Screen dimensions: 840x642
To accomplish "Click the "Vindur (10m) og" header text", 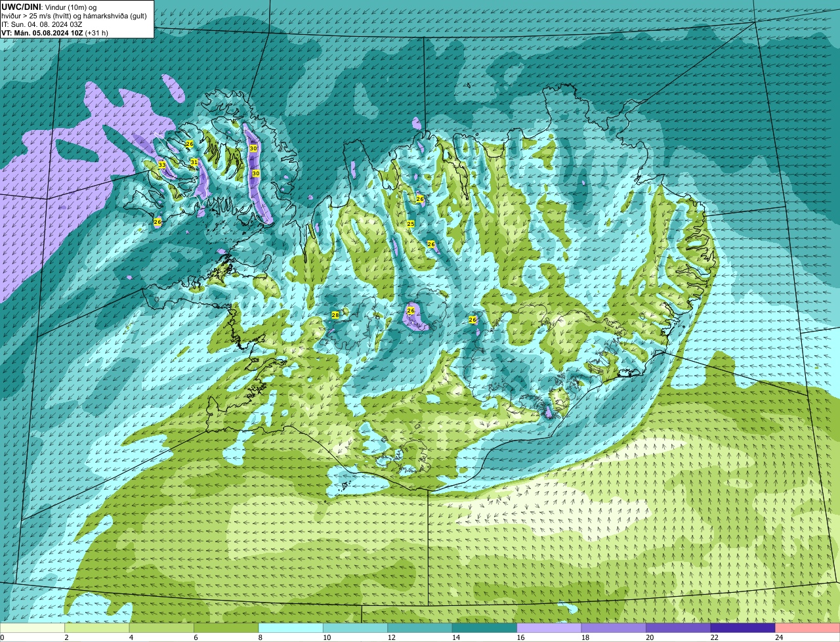I will tap(70, 7).
